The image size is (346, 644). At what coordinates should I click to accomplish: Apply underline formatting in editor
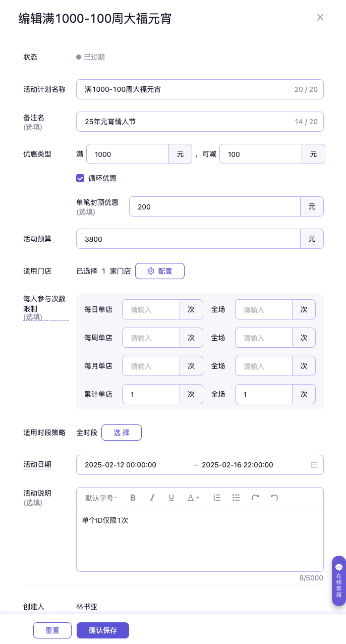(x=171, y=498)
